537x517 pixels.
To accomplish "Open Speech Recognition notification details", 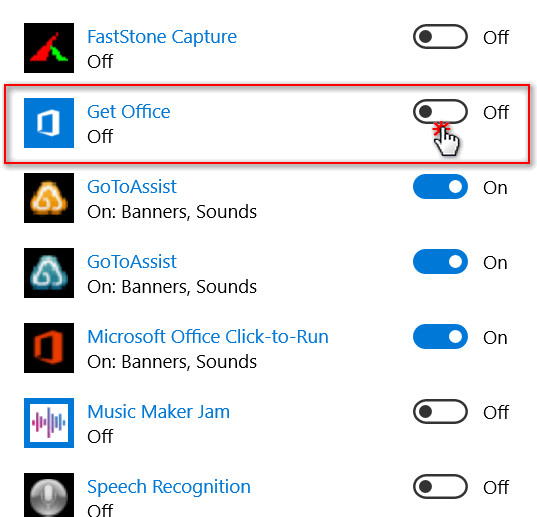I will pos(169,487).
